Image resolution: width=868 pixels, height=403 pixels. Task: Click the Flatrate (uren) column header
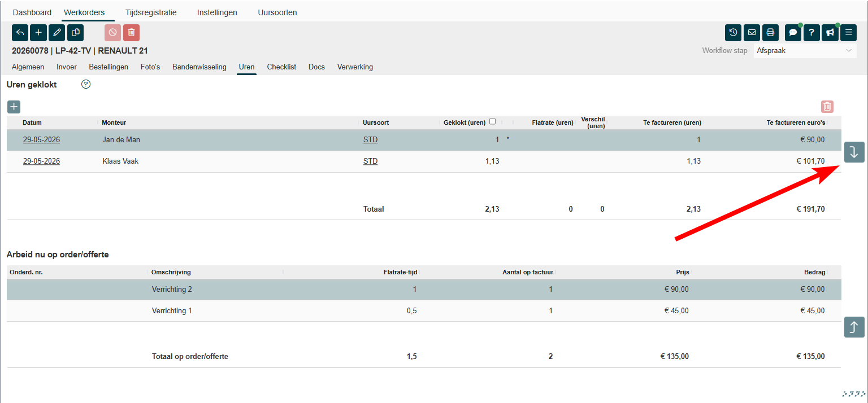(x=553, y=122)
